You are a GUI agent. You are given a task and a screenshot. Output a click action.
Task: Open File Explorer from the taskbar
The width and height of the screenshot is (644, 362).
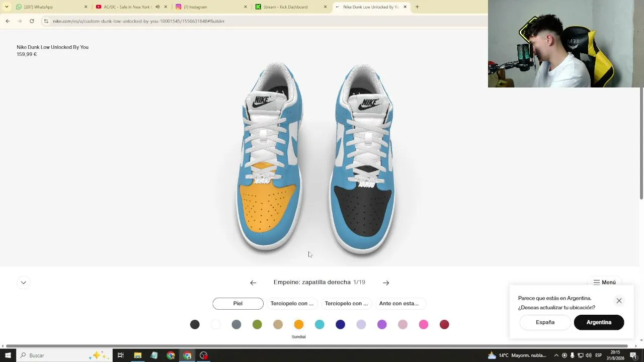[x=137, y=355]
